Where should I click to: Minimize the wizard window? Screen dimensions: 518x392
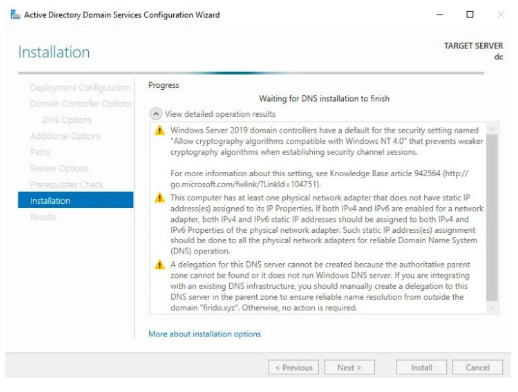click(x=440, y=14)
